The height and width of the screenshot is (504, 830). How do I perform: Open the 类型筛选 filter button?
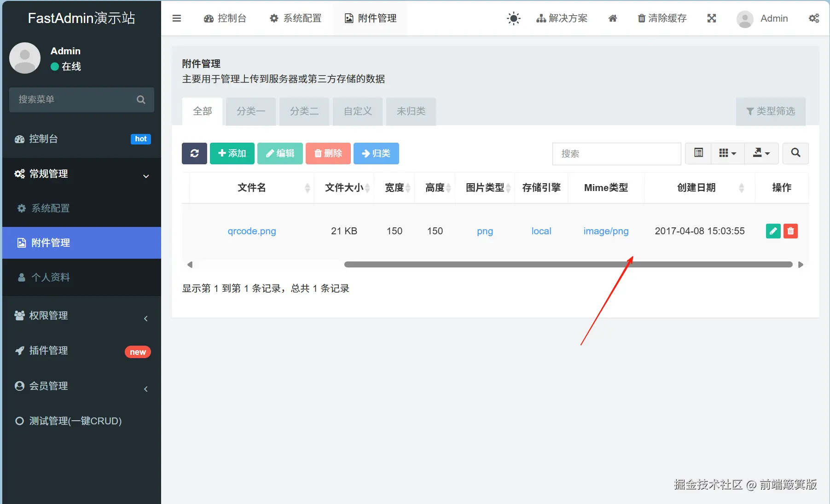(x=771, y=111)
